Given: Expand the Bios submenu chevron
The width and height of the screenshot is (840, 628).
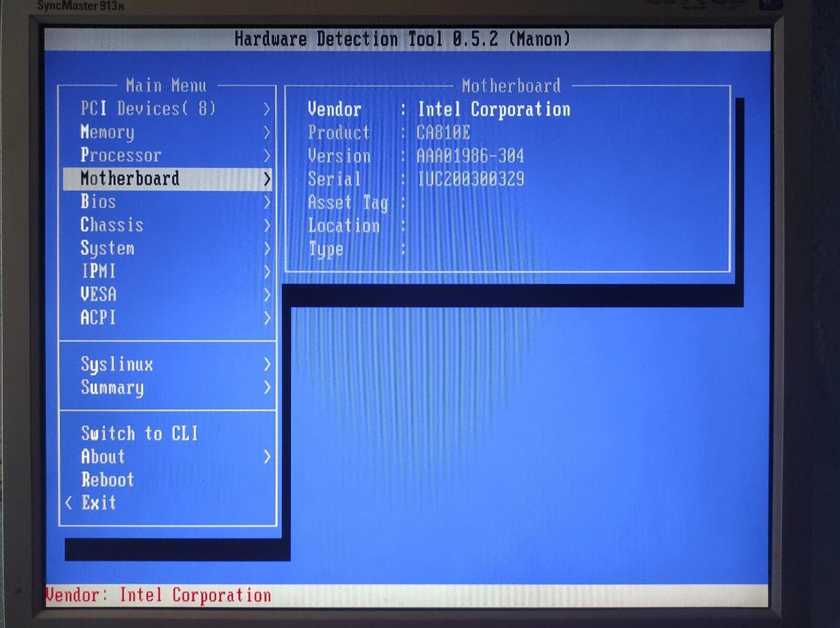Looking at the screenshot, I should 267,202.
